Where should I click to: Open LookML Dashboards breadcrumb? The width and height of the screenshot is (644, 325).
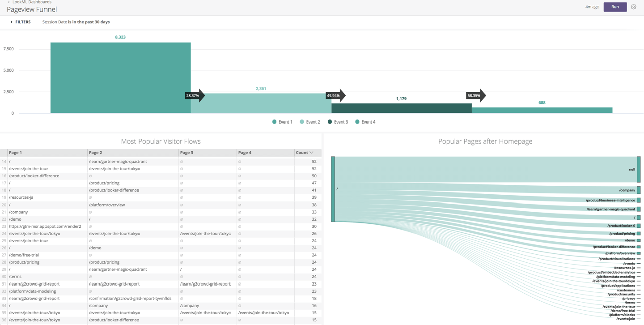(x=32, y=2)
